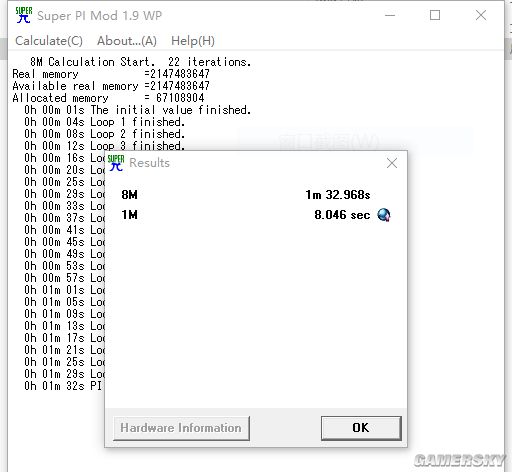This screenshot has height=472, width=512.
Task: Click the OK button in Results dialog
Action: 361,428
